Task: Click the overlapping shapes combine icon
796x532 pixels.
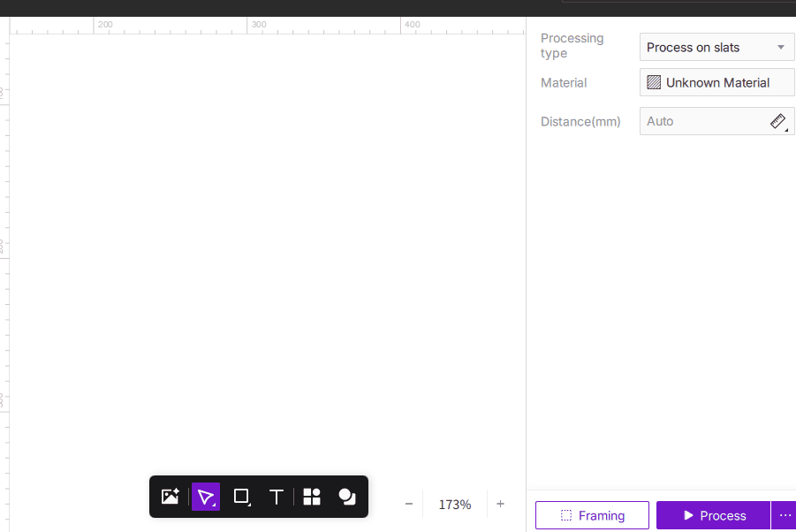Action: coord(347,497)
